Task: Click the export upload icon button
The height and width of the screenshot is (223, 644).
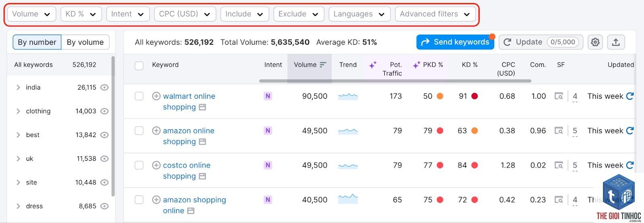Action: 616,42
